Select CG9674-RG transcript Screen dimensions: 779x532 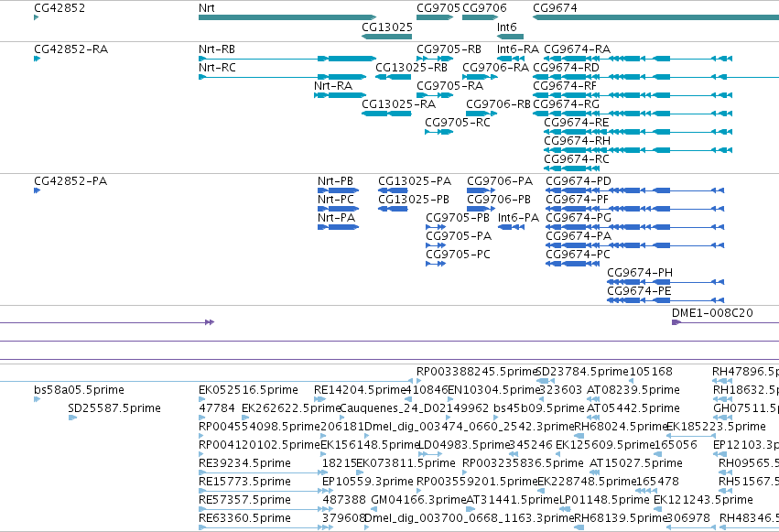[633, 114]
